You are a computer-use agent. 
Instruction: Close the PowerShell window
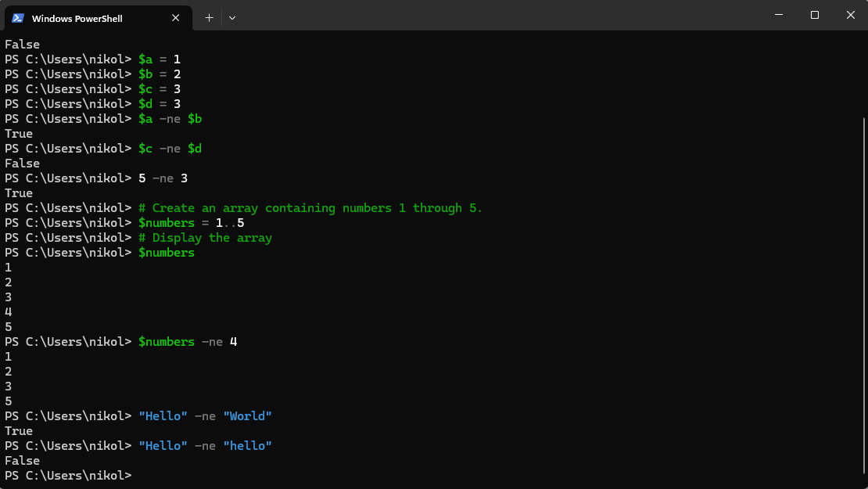[x=850, y=15]
